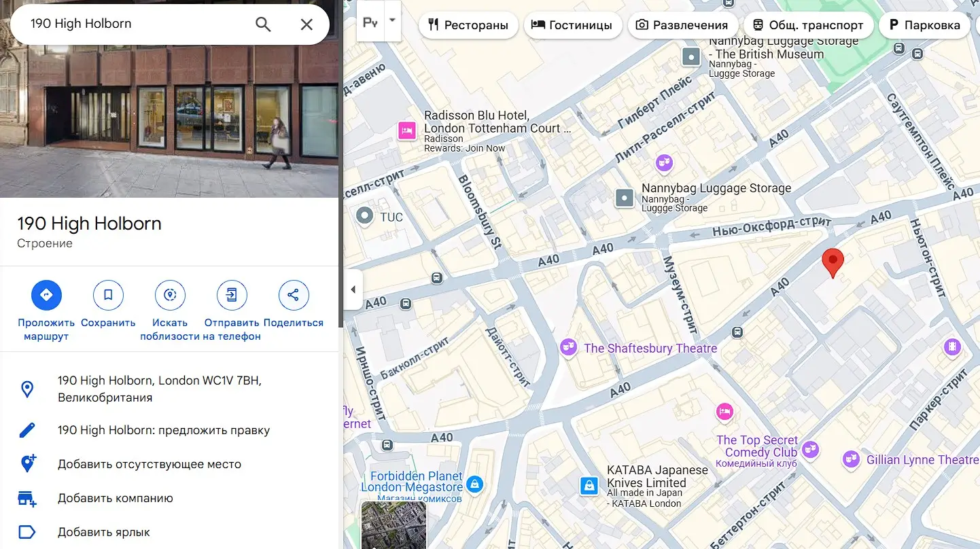The image size is (980, 549).
Task: Click the Отправить на телефон icon
Action: [x=232, y=295]
